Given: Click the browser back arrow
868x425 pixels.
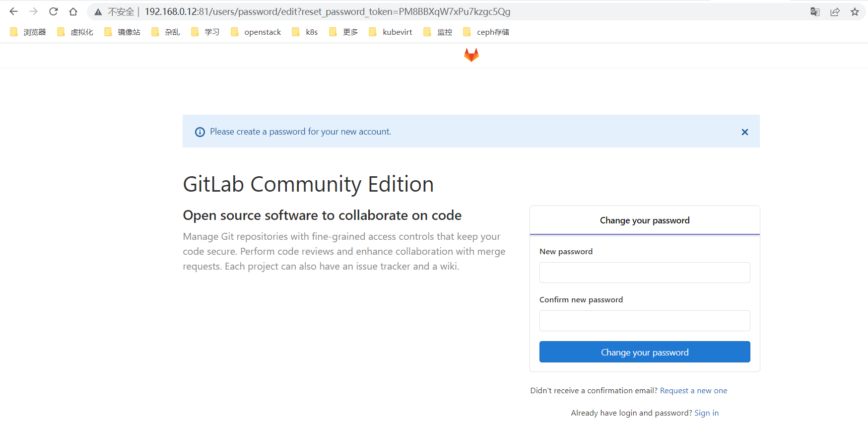Looking at the screenshot, I should pyautogui.click(x=13, y=11).
